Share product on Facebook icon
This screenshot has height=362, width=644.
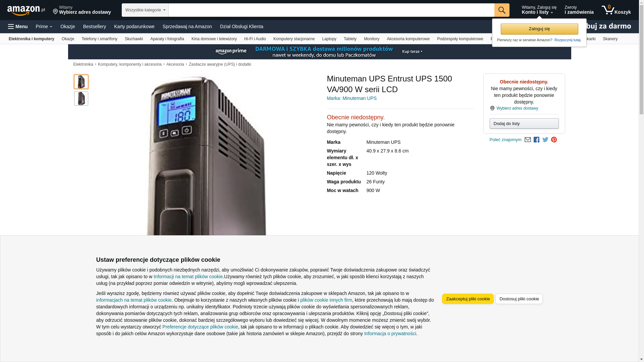(x=536, y=140)
